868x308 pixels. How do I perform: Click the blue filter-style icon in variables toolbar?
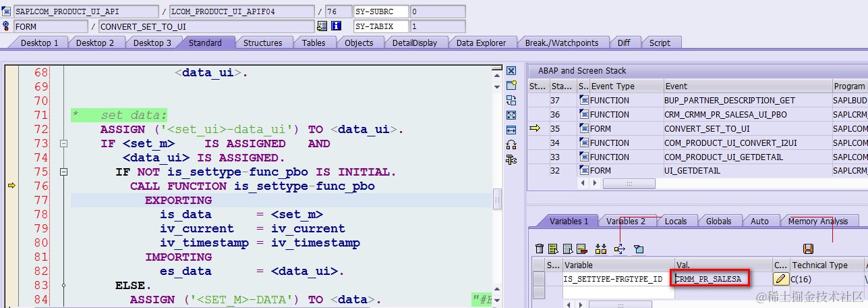pyautogui.click(x=639, y=249)
